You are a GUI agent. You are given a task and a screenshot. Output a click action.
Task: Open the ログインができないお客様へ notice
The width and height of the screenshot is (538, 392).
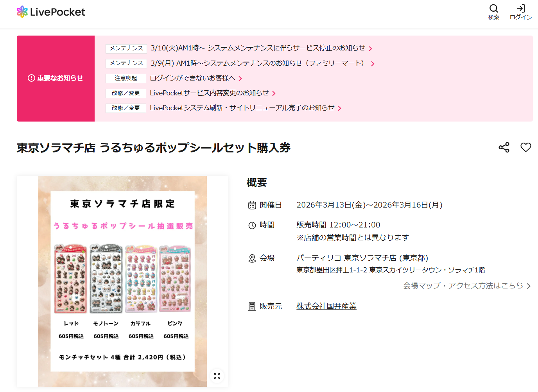193,78
